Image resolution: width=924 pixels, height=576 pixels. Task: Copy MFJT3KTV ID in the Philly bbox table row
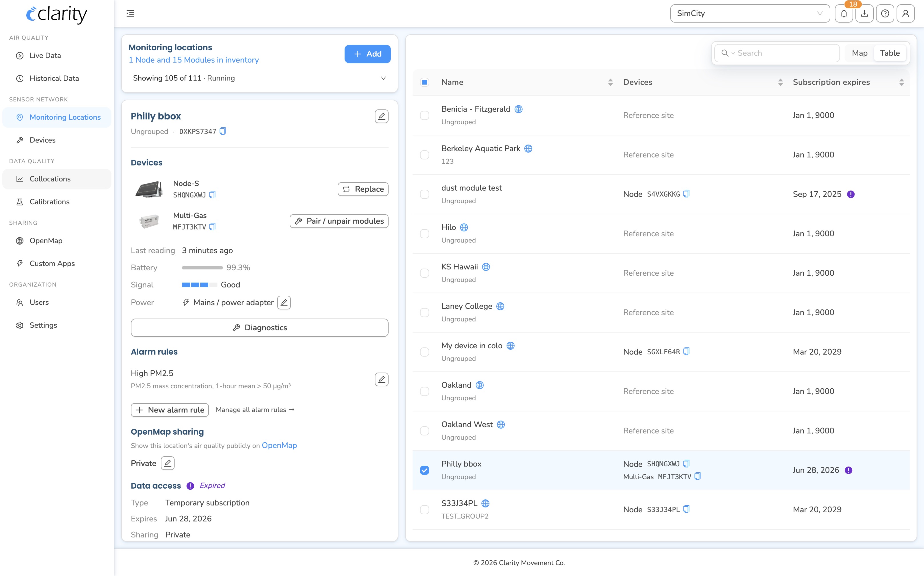697,477
